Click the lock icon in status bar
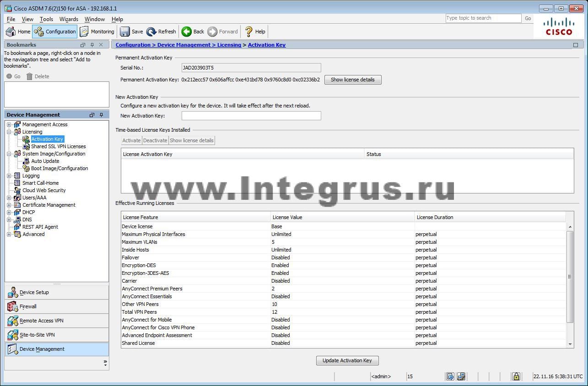This screenshot has height=386, width=588. [516, 376]
